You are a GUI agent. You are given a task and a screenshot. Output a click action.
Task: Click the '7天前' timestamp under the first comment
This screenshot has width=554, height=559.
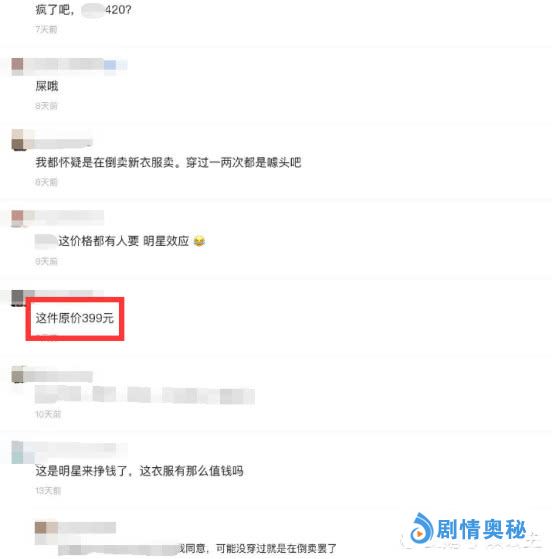tap(46, 29)
